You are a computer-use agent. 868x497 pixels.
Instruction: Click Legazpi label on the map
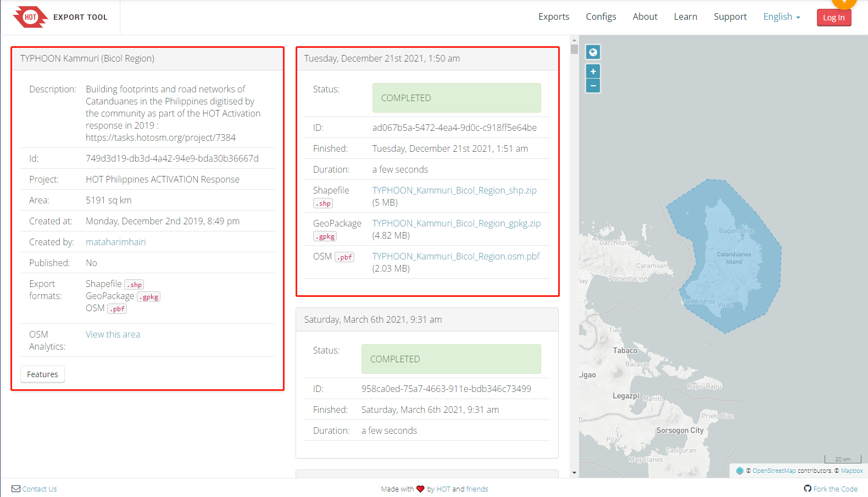pos(626,396)
